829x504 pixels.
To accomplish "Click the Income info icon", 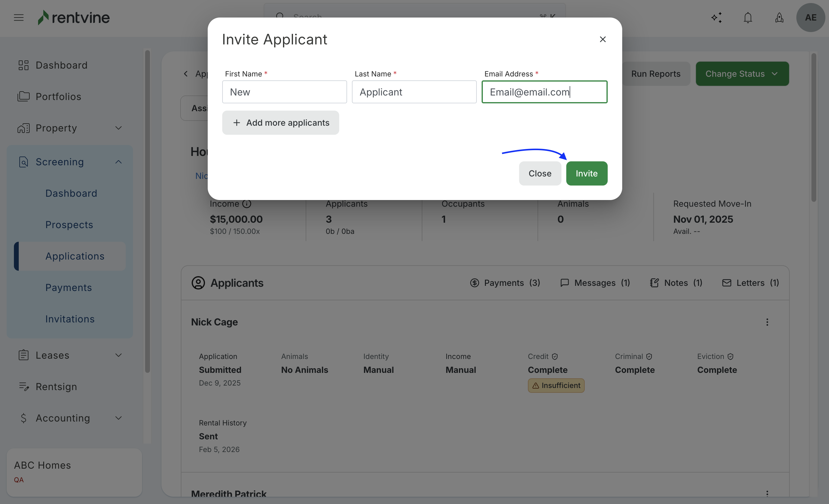I will click(x=247, y=204).
